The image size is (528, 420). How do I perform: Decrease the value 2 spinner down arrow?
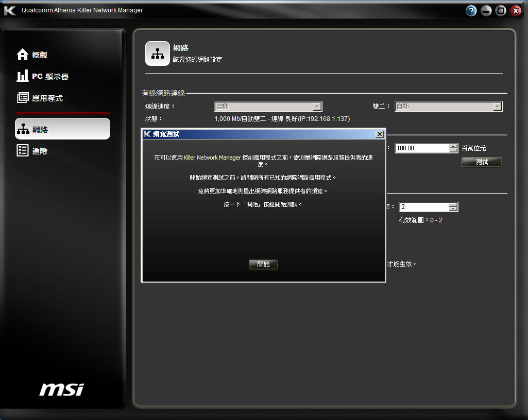point(453,209)
